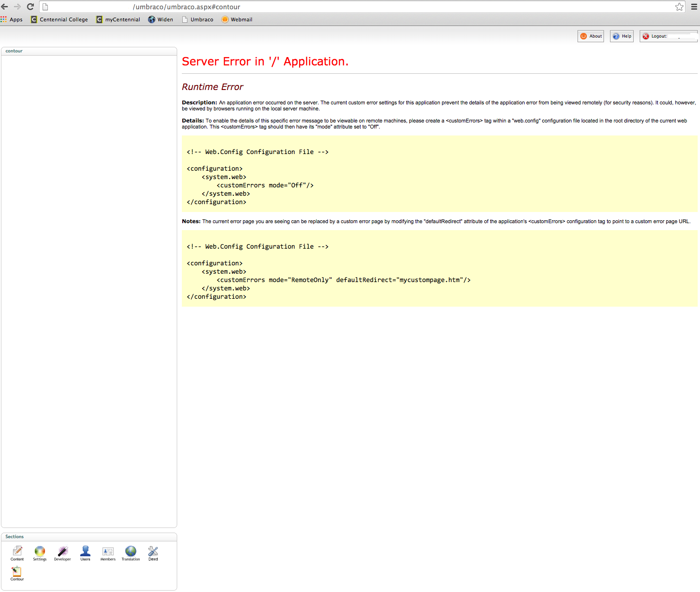Screen dimensions: 700x592
Task: Click the About button
Action: [x=591, y=36]
